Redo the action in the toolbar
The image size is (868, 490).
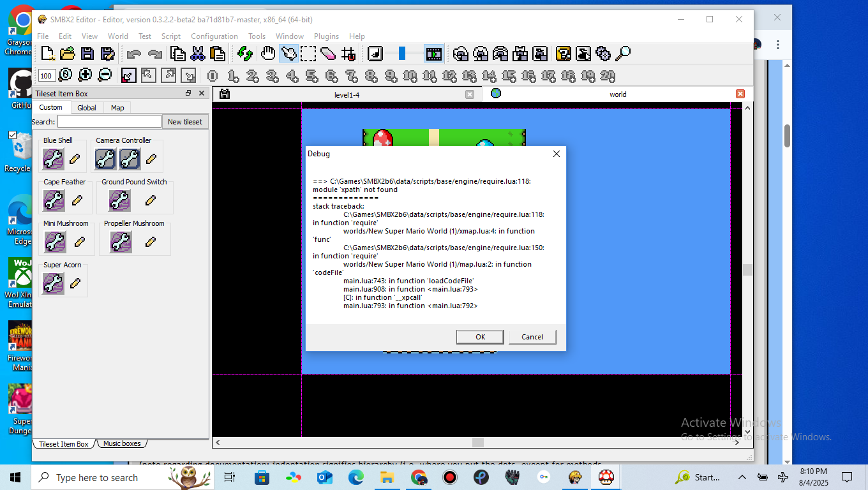154,54
